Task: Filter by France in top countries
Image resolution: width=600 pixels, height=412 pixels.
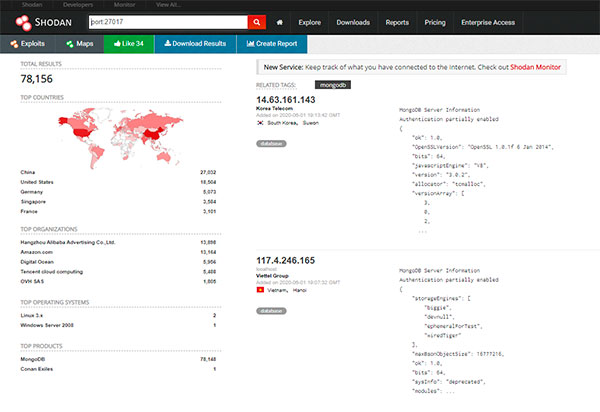Action: click(29, 212)
